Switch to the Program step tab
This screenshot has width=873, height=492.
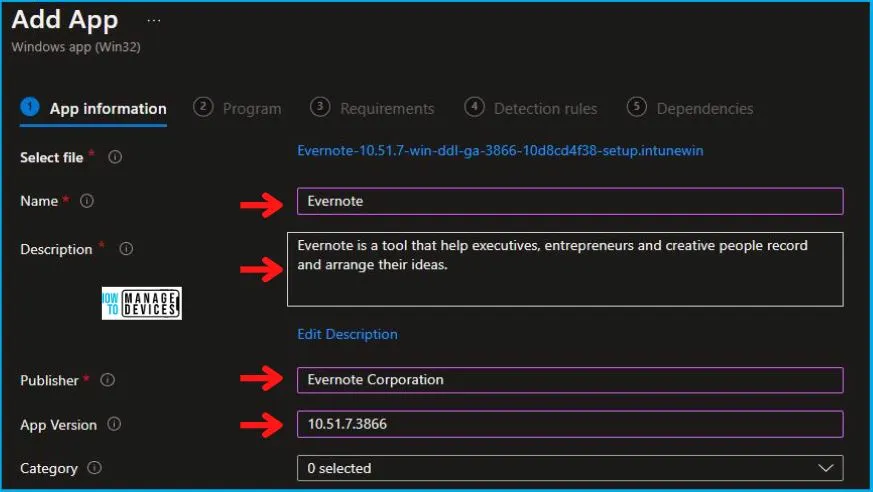238,108
